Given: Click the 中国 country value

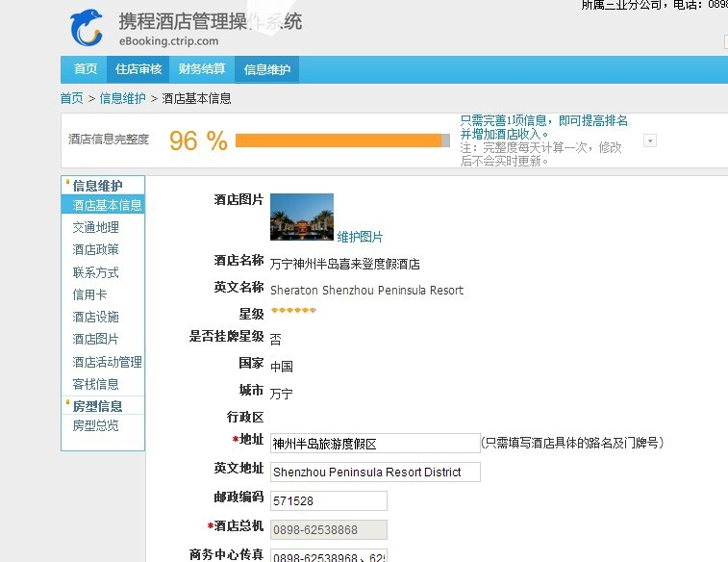Looking at the screenshot, I should point(282,367).
